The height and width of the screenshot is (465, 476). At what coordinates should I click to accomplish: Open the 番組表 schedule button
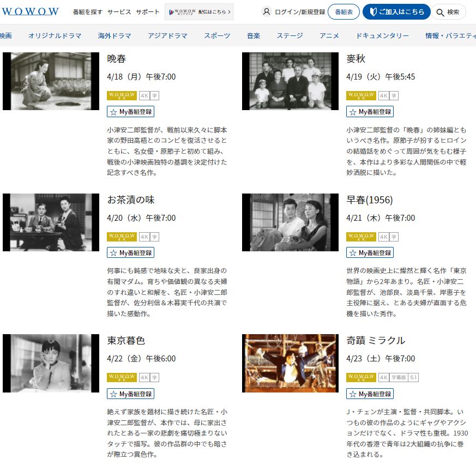pyautogui.click(x=344, y=12)
